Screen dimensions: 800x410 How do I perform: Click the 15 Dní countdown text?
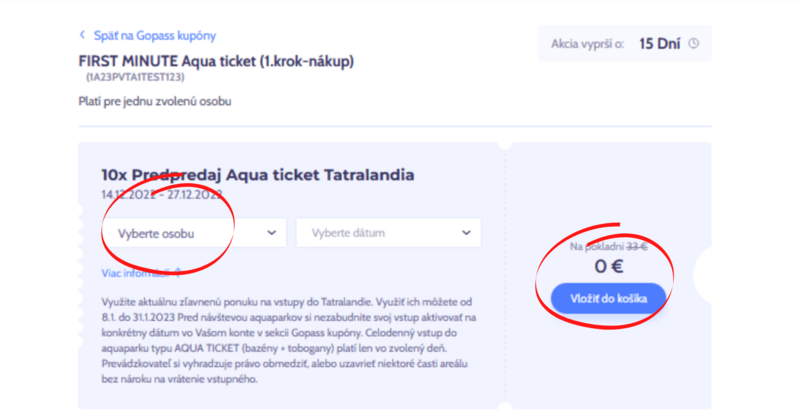[659, 44]
